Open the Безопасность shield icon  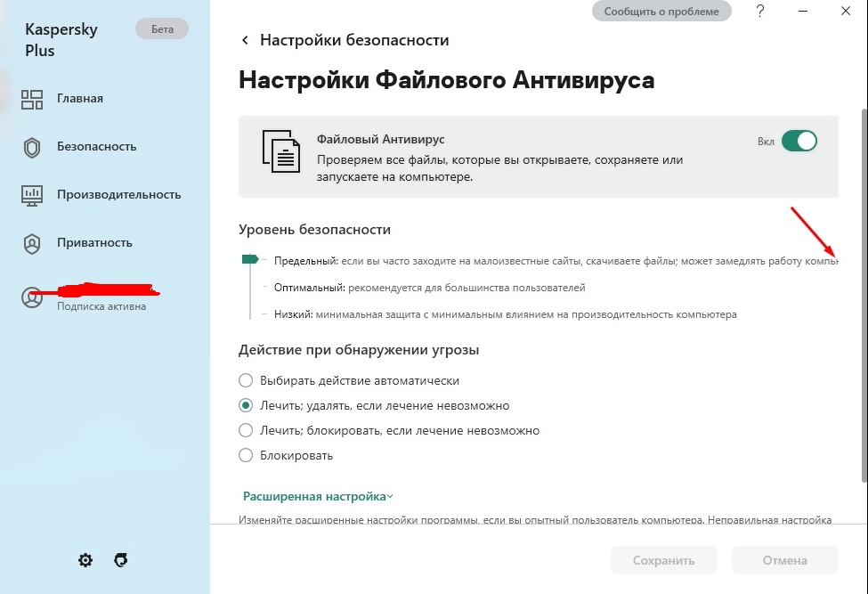32,147
